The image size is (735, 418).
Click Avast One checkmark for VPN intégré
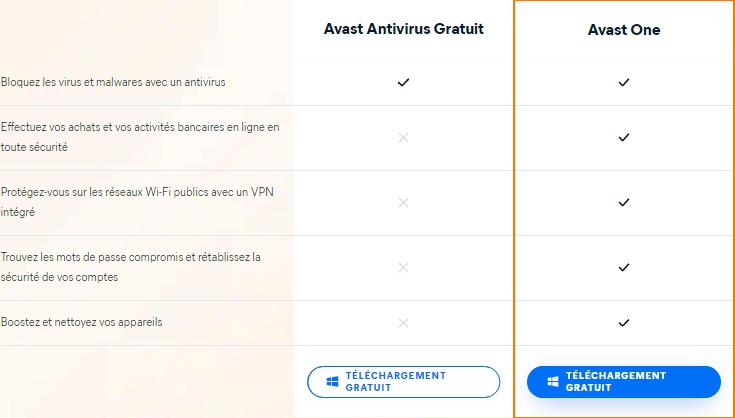pyautogui.click(x=623, y=202)
